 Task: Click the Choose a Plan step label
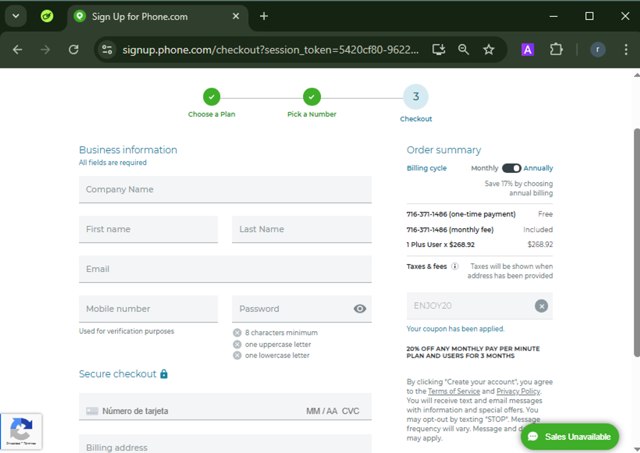coord(211,114)
